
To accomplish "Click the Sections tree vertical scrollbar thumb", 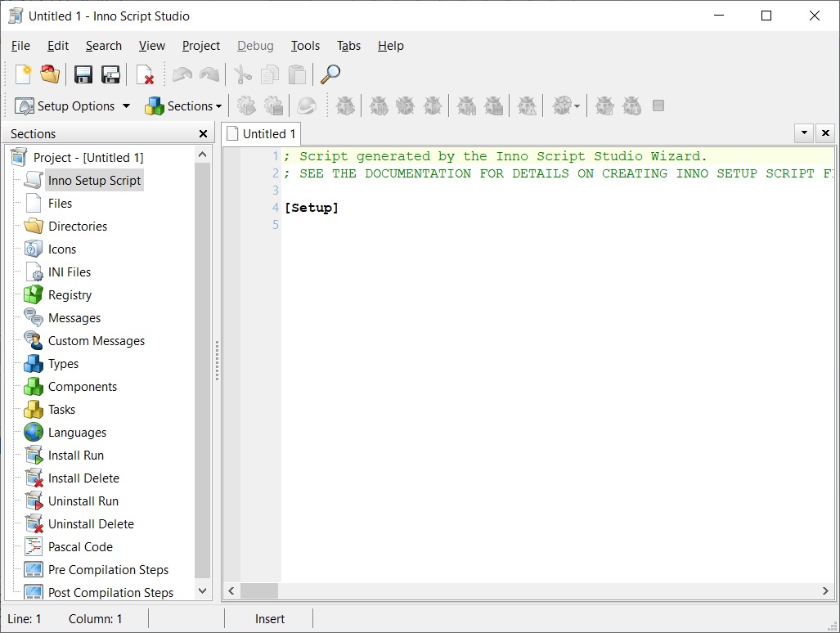I will [x=202, y=370].
